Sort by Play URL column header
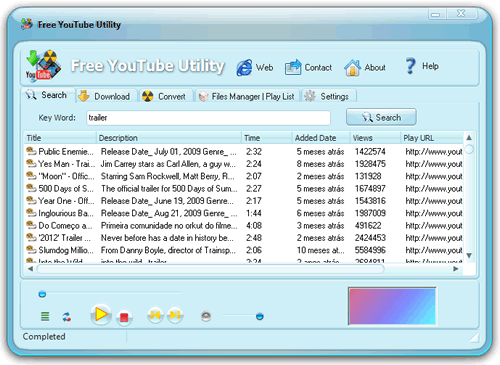This screenshot has width=500, height=365. [432, 138]
